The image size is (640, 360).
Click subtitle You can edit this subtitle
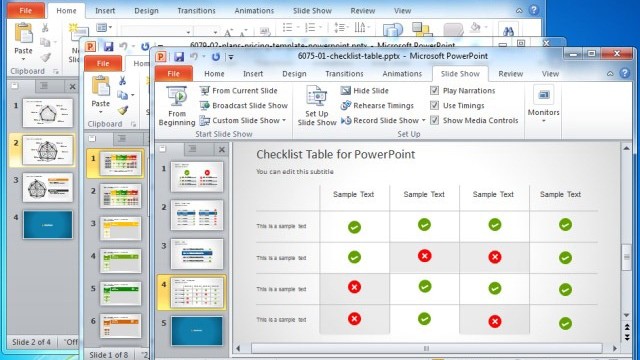pyautogui.click(x=295, y=172)
